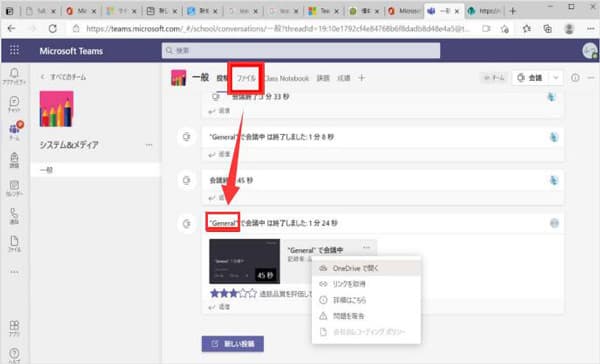Open channel more options ellipsis in header
600x364 pixels.
click(591, 78)
